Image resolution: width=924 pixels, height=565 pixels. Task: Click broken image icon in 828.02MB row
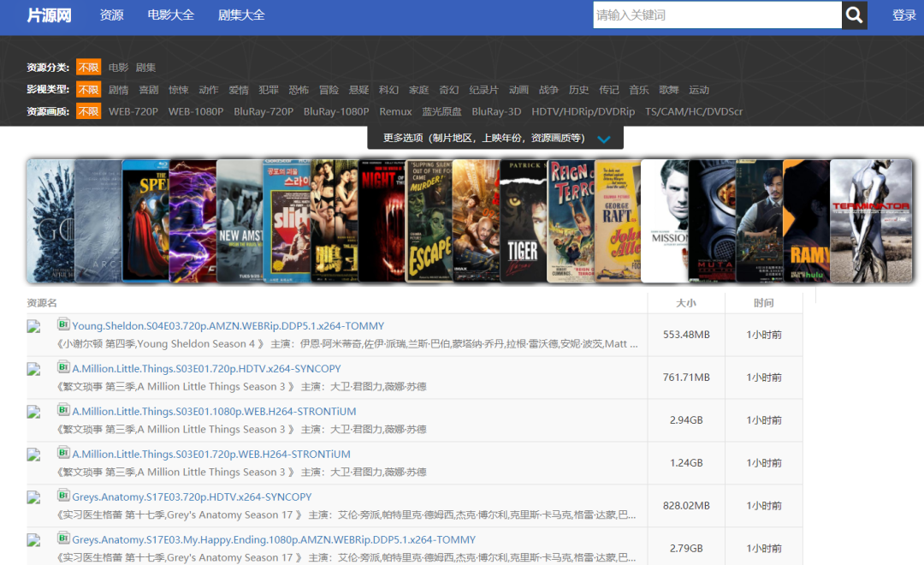point(33,497)
